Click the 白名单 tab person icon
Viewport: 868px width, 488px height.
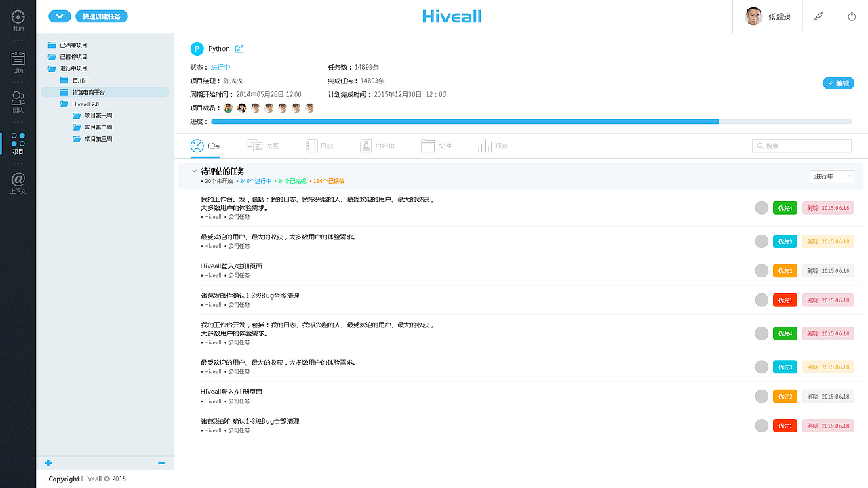366,146
